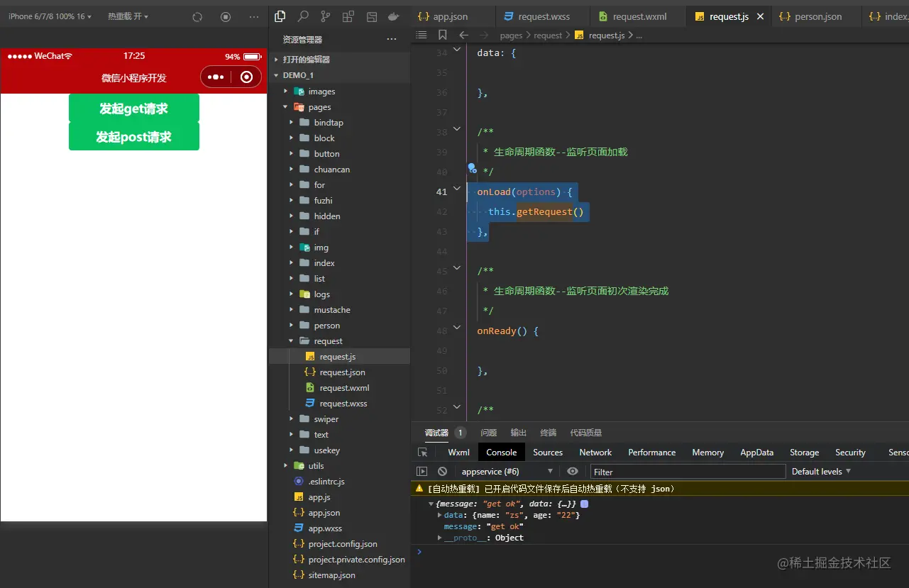Screen dimensions: 909x588
Task: Click the pages breadcrumb segment
Action: 511,35
